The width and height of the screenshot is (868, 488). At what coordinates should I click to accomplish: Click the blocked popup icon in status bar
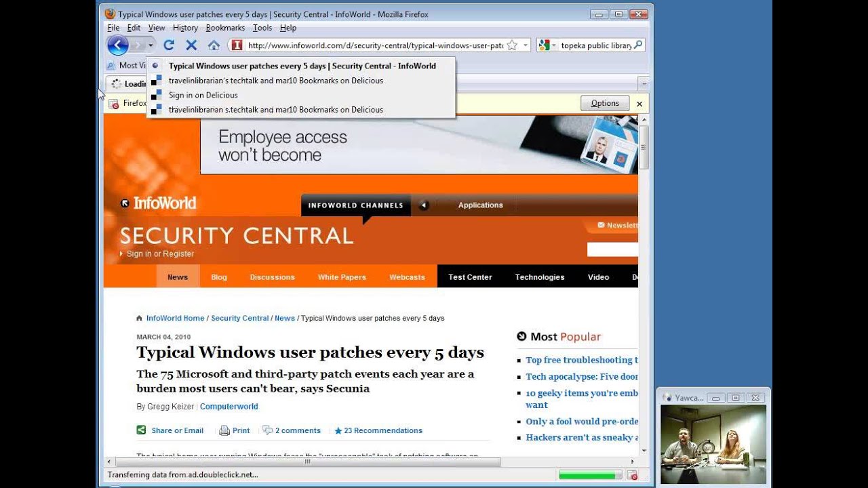(632, 475)
